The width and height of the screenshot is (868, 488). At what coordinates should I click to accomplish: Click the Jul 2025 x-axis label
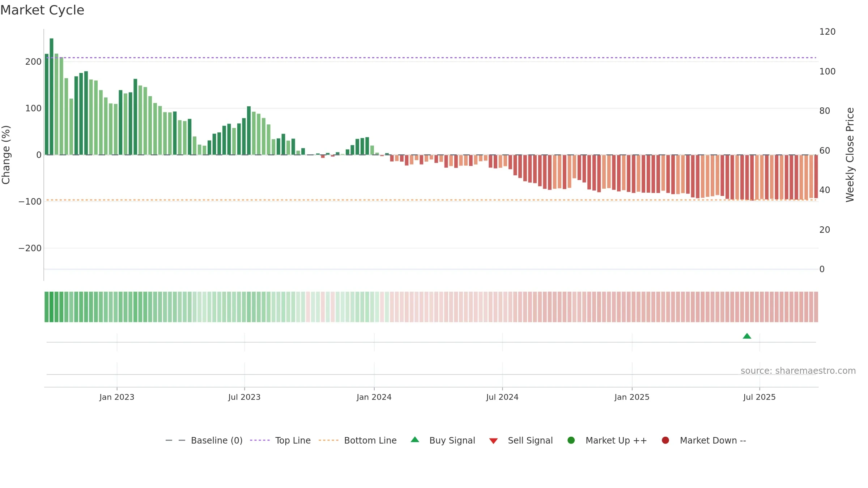click(759, 397)
